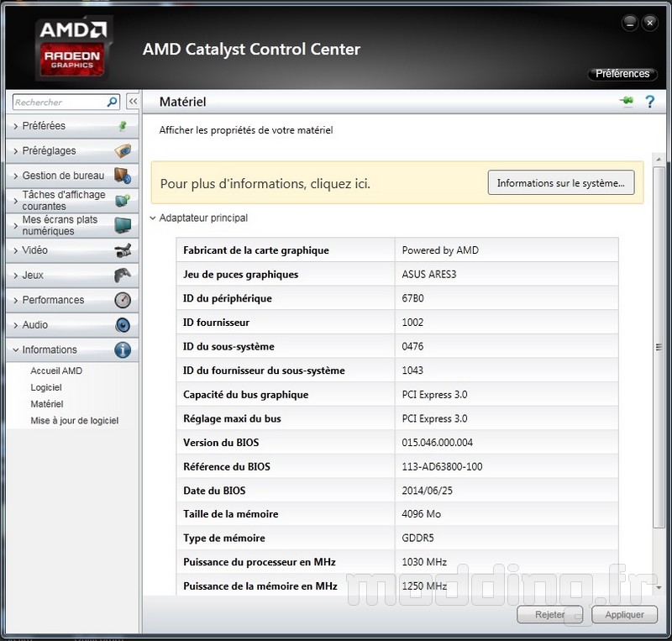Click the Performances gauge icon

click(x=123, y=300)
